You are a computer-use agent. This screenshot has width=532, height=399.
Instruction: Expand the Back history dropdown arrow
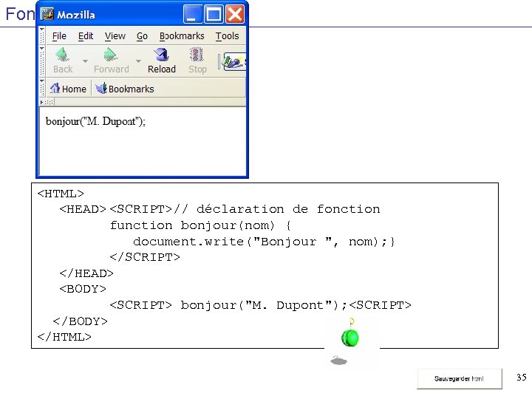85,61
